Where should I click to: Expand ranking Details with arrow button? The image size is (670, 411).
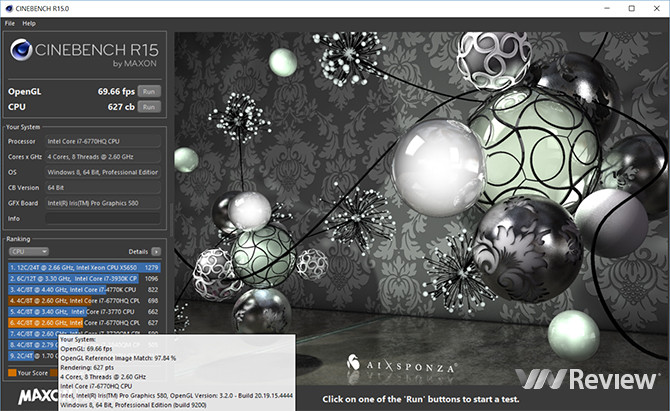click(x=155, y=252)
